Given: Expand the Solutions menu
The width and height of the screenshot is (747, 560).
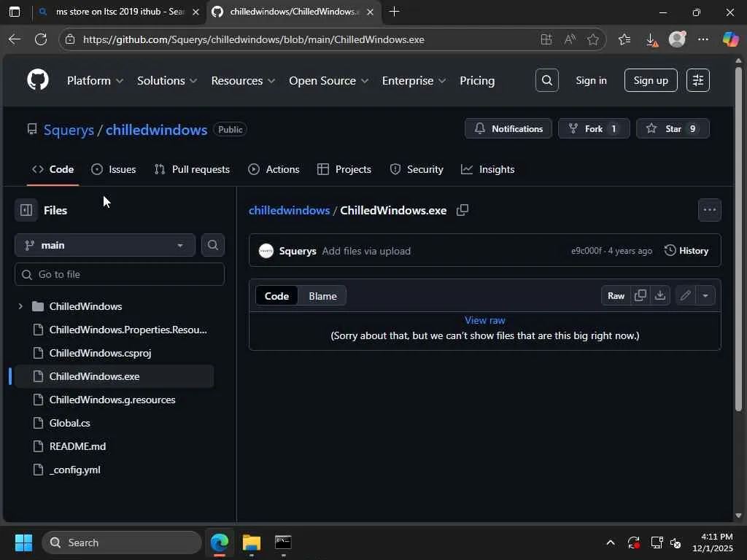Looking at the screenshot, I should tap(167, 80).
